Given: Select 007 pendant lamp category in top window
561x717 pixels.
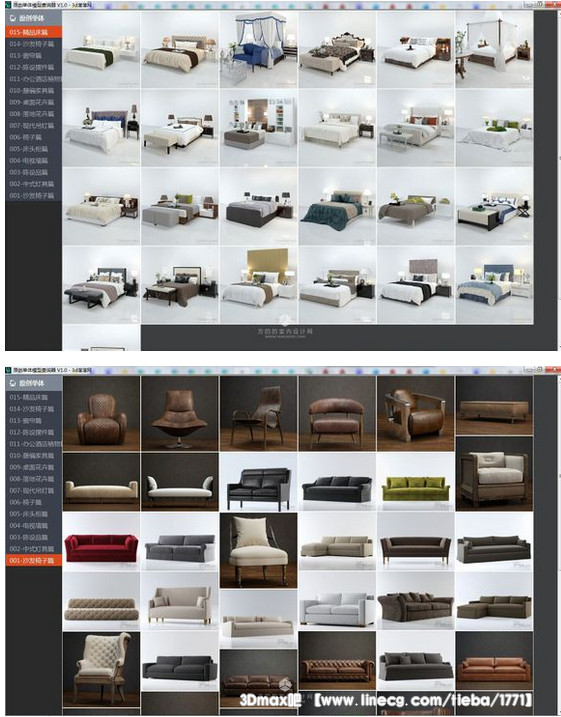Looking at the screenshot, I should click(x=33, y=126).
